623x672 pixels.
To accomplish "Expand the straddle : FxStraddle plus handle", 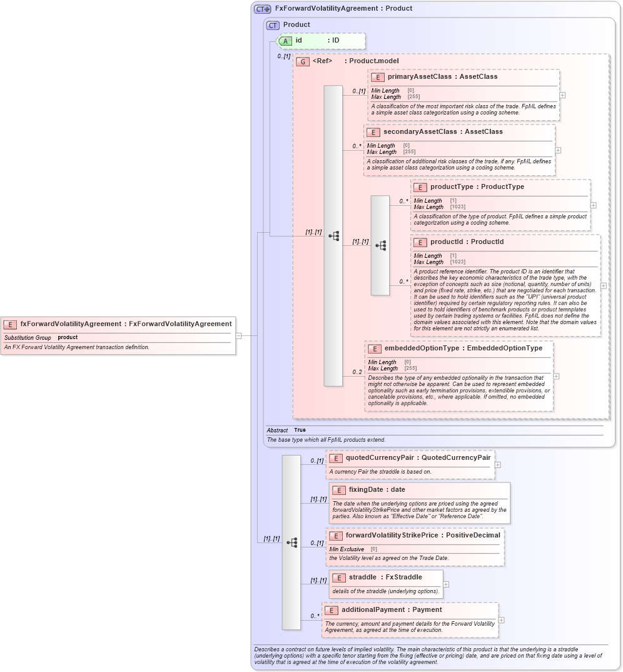I will click(445, 584).
